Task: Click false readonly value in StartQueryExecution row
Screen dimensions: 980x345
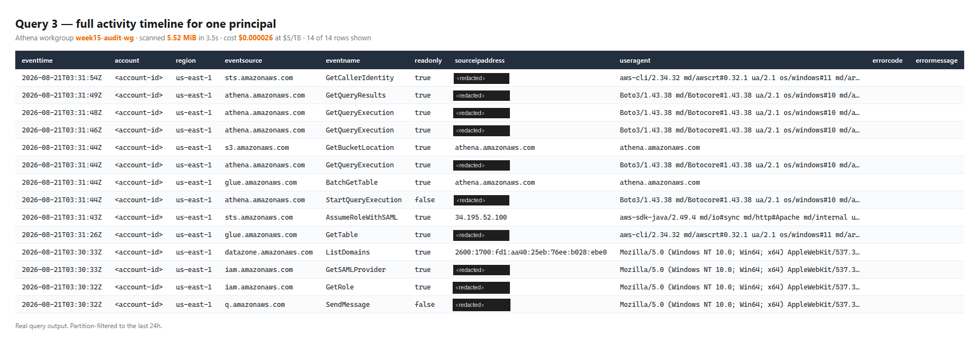Action: coord(425,200)
